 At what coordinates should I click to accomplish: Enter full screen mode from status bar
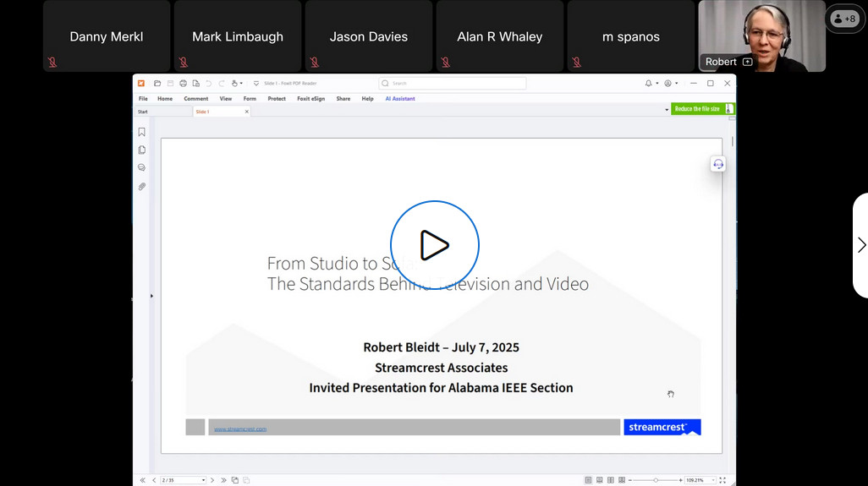point(722,480)
